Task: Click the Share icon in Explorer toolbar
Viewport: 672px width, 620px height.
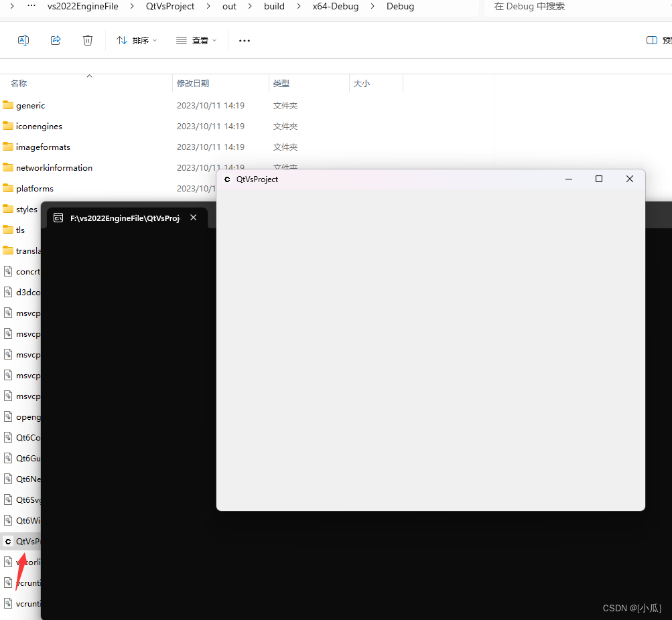Action: (56, 40)
